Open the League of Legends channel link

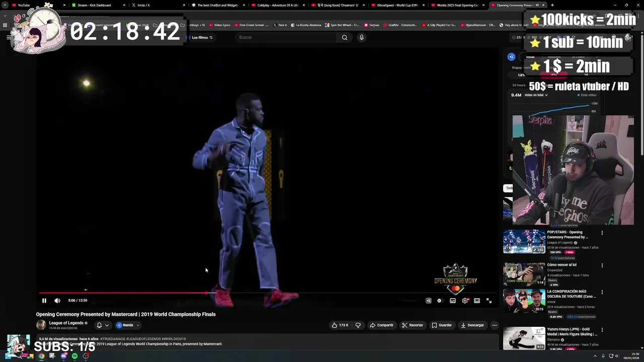pyautogui.click(x=66, y=323)
